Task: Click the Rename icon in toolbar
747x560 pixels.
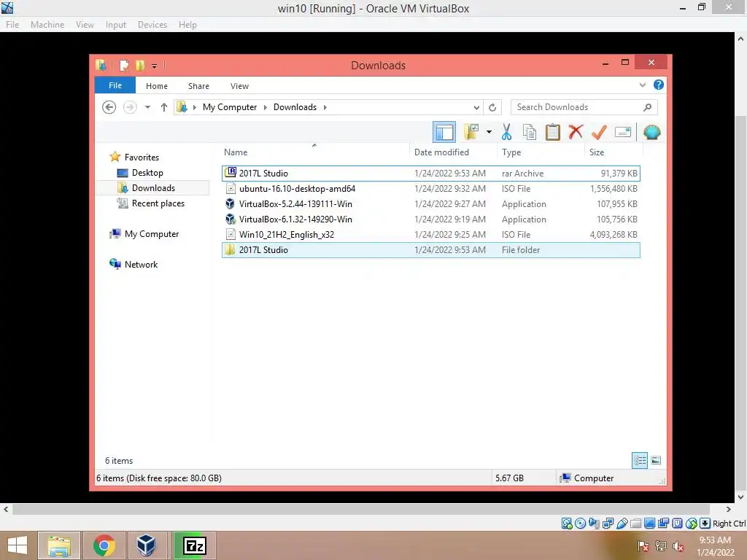Action: tap(623, 132)
